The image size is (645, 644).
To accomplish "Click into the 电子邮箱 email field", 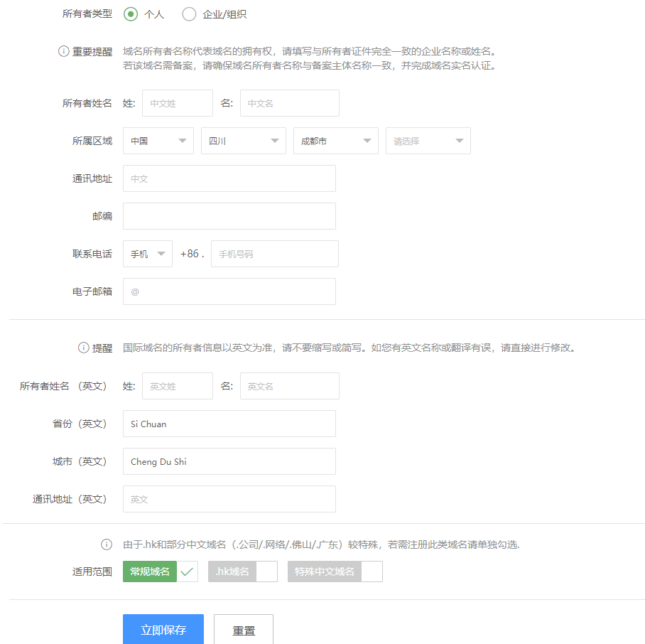I will pyautogui.click(x=229, y=291).
